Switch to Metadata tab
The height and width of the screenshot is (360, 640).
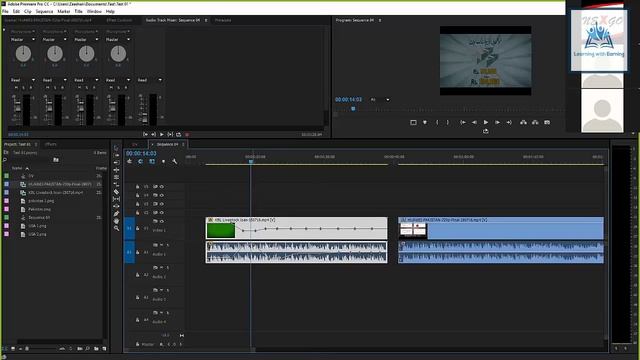pos(223,20)
